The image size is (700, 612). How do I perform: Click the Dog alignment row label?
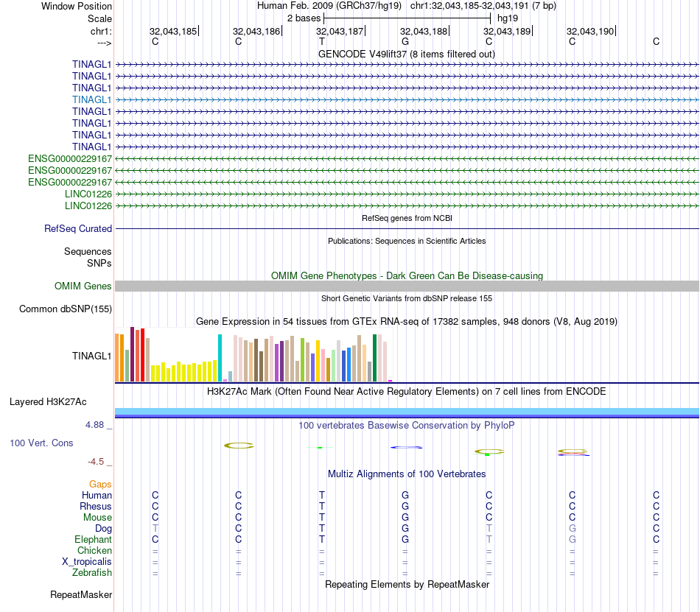103,529
